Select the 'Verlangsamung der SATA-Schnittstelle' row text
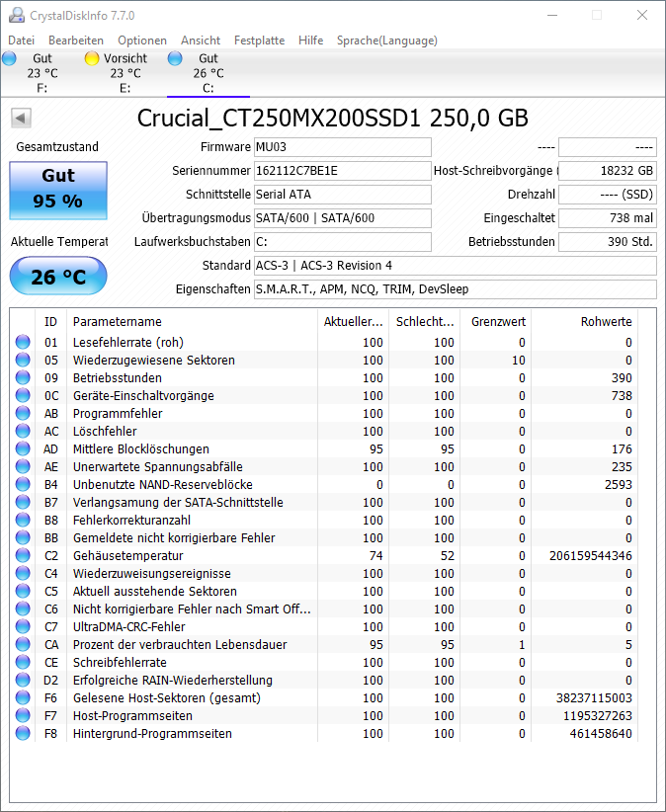 pos(178,503)
